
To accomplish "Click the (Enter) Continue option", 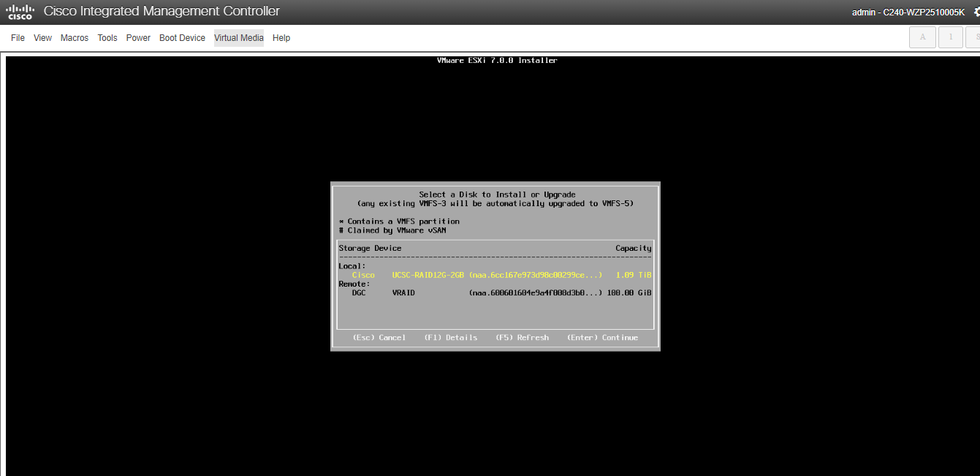I will pos(602,338).
